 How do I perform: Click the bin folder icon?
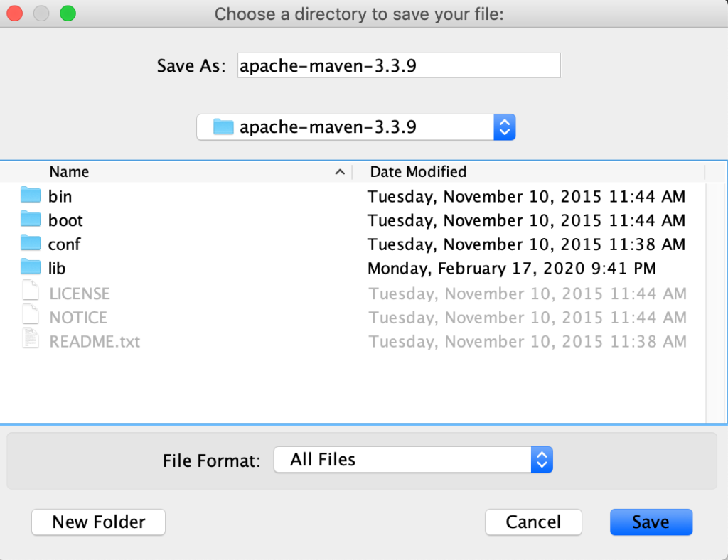point(31,195)
